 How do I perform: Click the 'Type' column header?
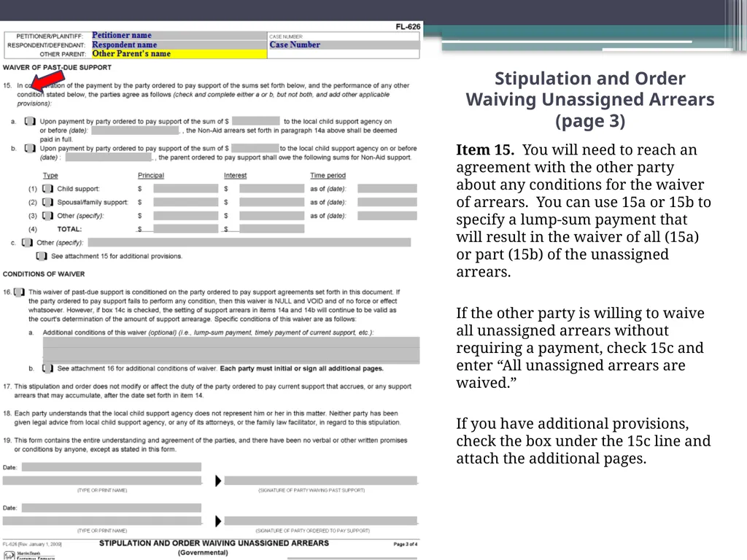[50, 175]
